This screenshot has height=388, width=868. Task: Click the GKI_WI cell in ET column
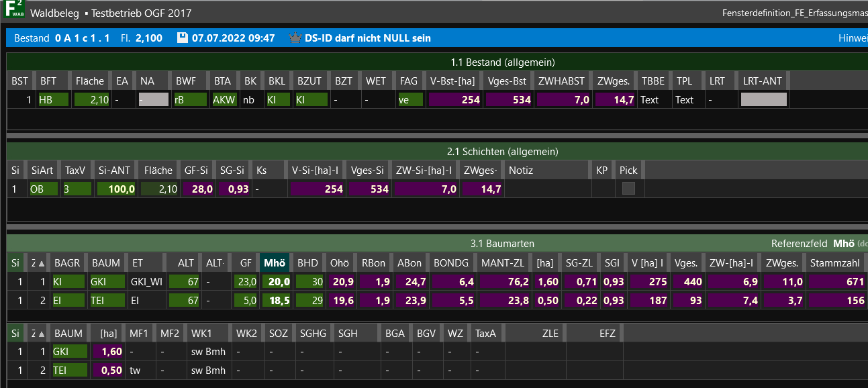point(146,282)
